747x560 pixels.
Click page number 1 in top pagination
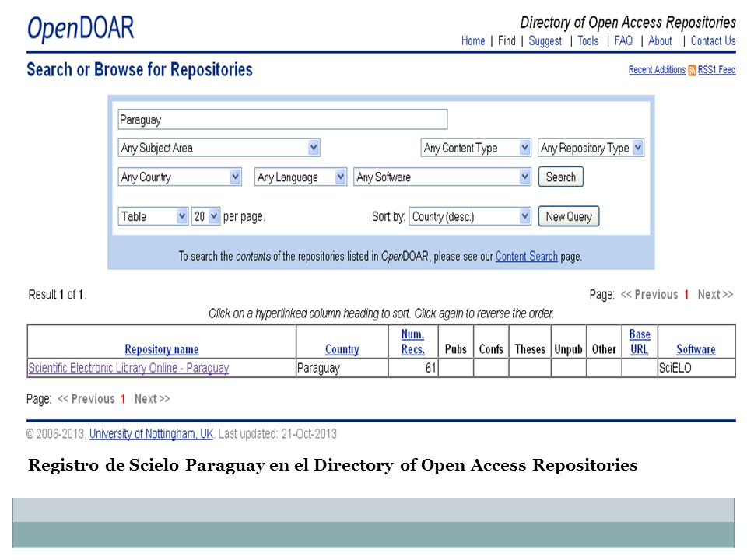686,295
